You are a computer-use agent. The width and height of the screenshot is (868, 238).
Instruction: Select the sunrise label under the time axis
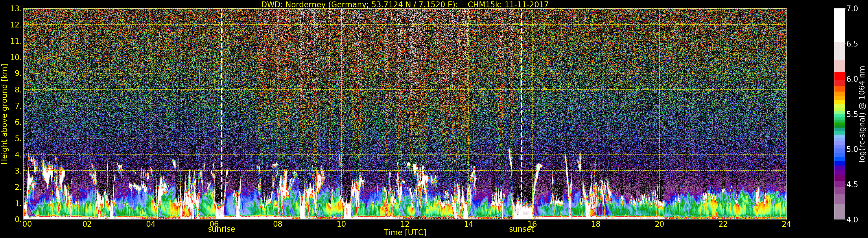tap(221, 229)
